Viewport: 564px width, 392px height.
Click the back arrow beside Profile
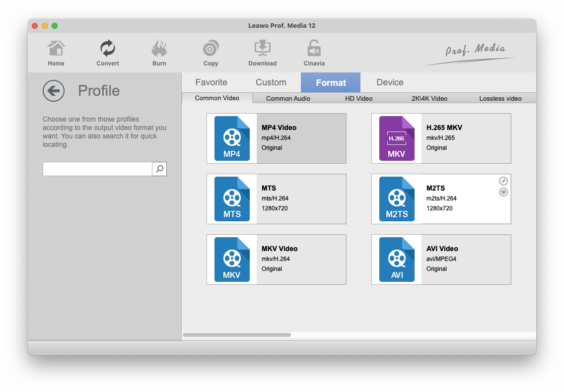[54, 91]
